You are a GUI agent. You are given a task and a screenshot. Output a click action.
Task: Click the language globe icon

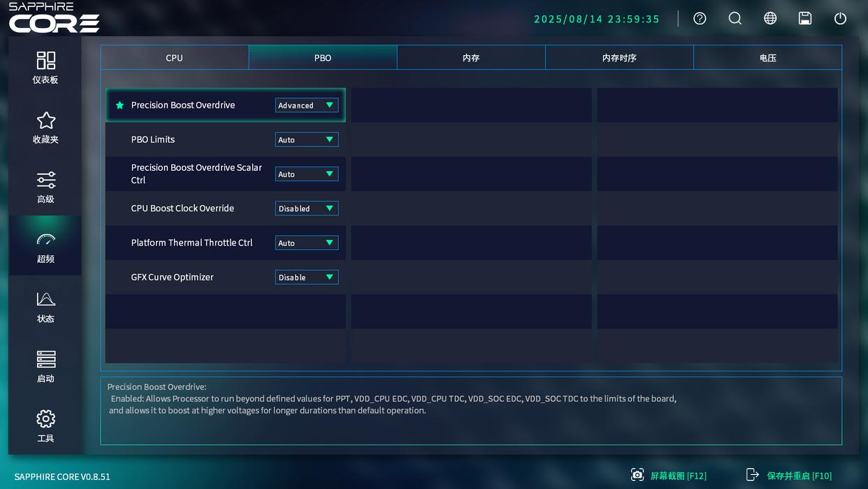point(770,19)
